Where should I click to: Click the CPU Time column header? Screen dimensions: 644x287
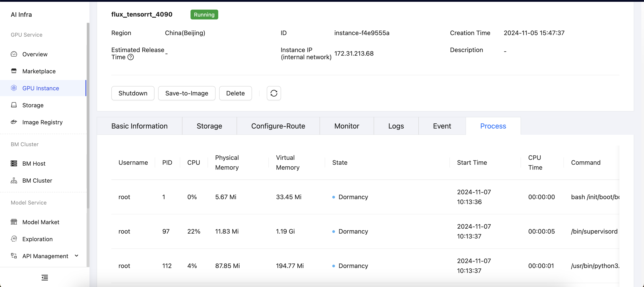535,162
